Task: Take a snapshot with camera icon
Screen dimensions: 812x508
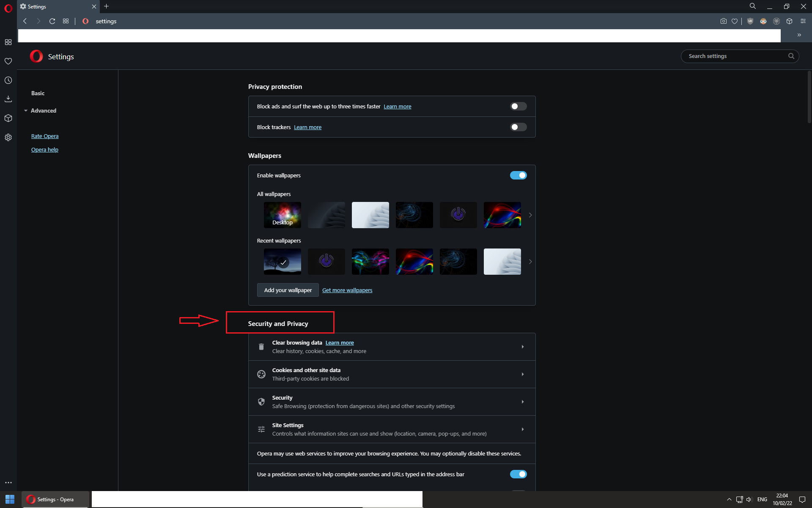Action: click(x=724, y=21)
